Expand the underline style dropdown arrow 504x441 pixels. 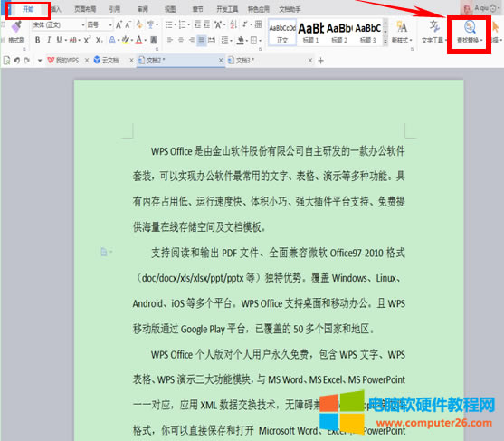pos(65,41)
